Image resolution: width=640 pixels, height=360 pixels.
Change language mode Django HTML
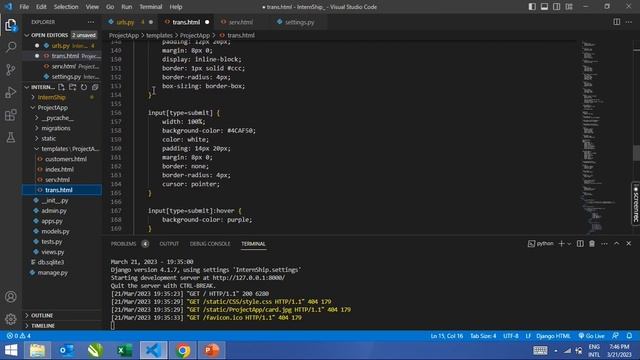[x=553, y=336]
